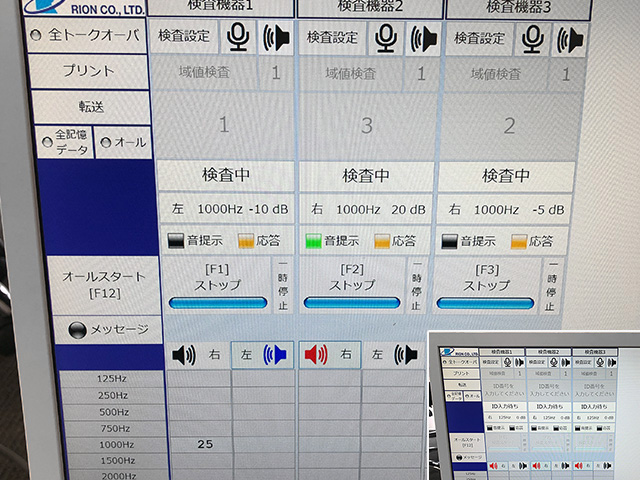640x480 pixels.
Task: Click the microphone icon for 検査機器1
Action: (238, 38)
